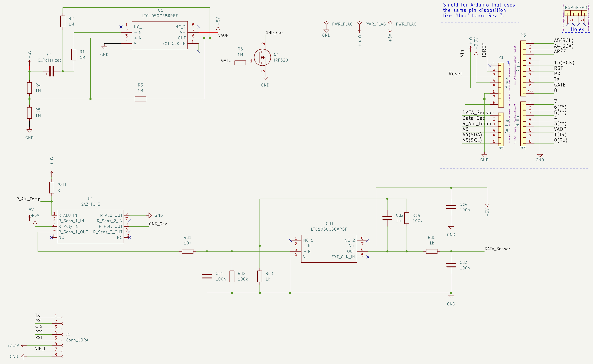
Task: Click GND_Gaz label at U1 pin 8
Action: 158,224
